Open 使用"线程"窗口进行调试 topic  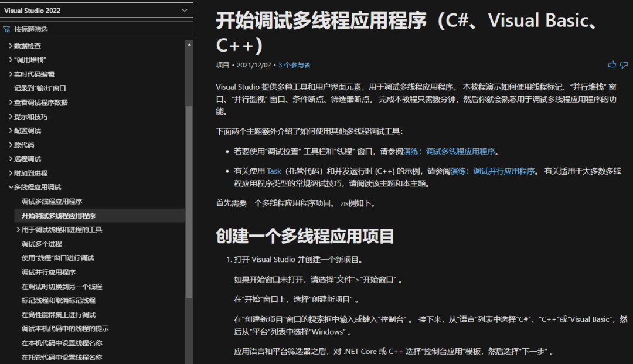click(x=57, y=258)
